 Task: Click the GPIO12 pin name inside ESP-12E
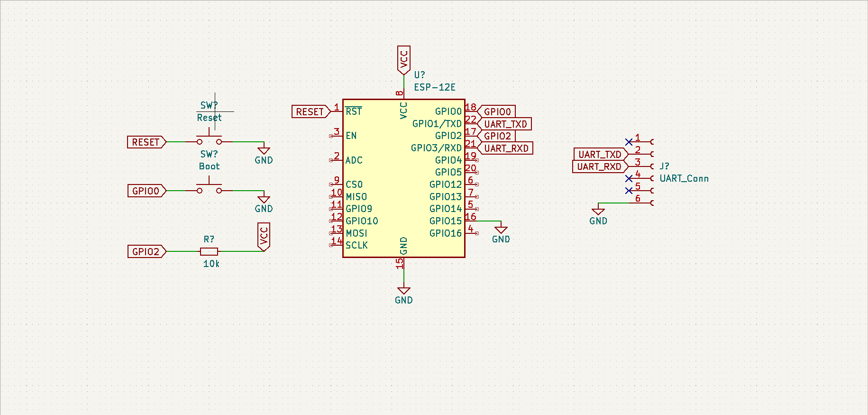point(446,184)
